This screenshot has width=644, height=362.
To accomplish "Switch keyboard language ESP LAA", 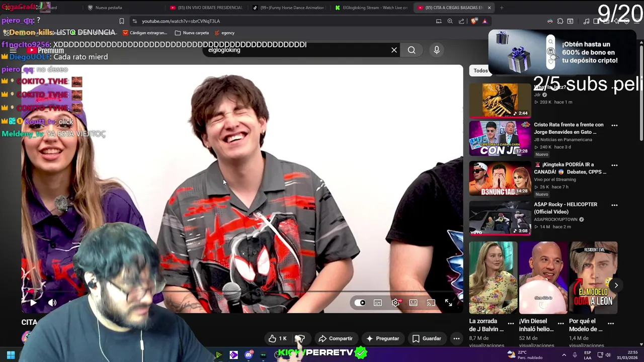I will [588, 355].
